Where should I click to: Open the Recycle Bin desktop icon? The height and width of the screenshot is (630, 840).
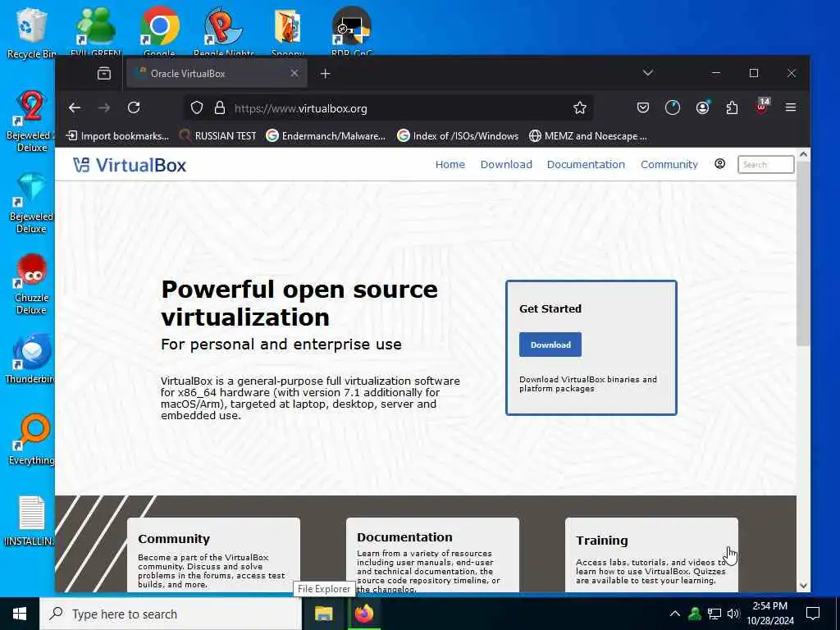30,33
